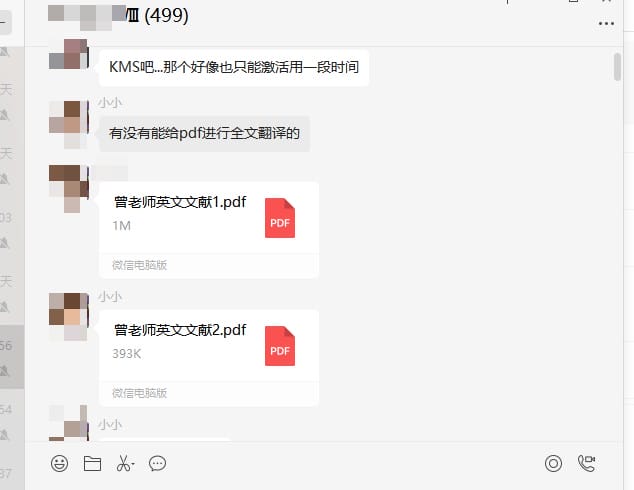Click the red PDF icon of 曾老师英文文献1
Screen dimensions: 634x490
[x=280, y=218]
